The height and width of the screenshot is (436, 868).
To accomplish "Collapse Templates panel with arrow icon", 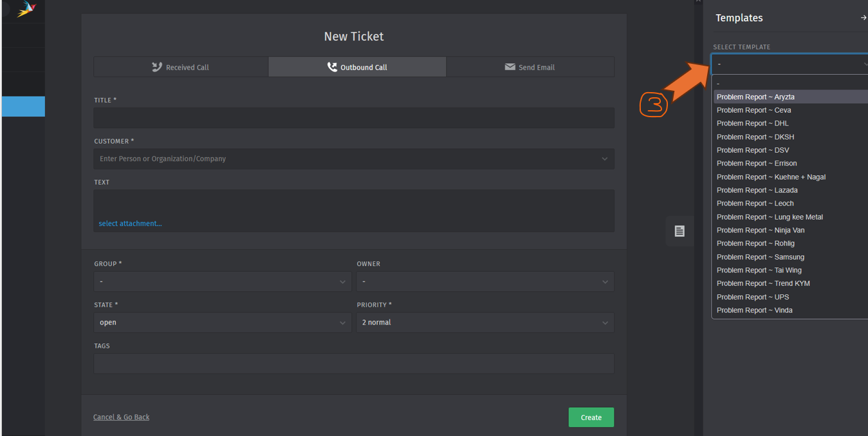I will [x=863, y=18].
